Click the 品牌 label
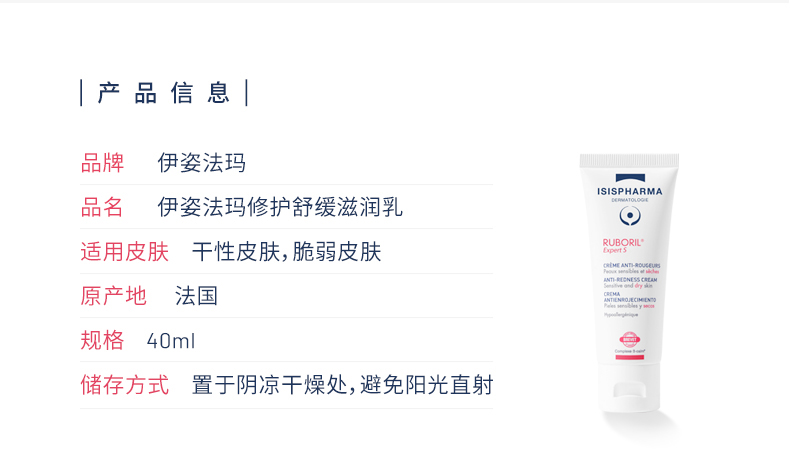Screen dimensions: 790x464 102,163
